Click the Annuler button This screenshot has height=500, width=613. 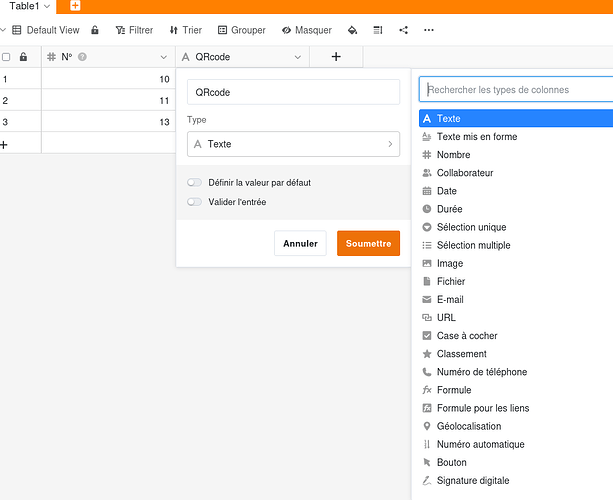click(300, 243)
